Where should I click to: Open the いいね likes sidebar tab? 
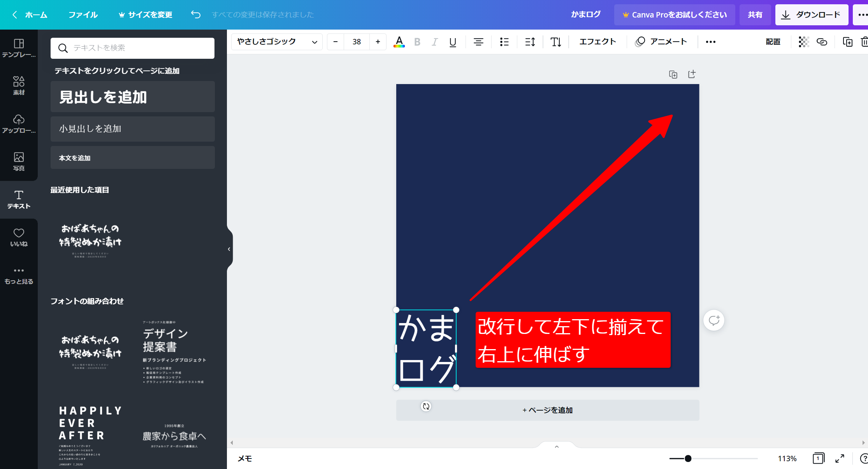19,237
